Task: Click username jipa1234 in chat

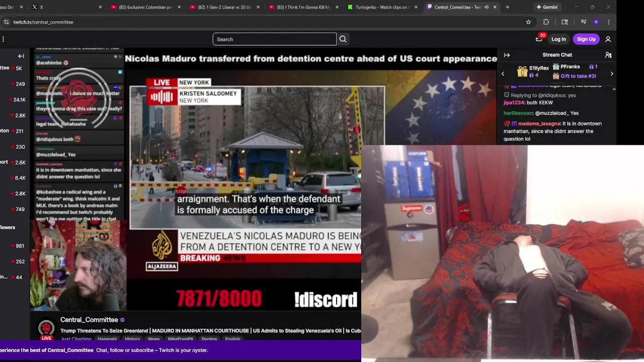Action: pos(514,103)
